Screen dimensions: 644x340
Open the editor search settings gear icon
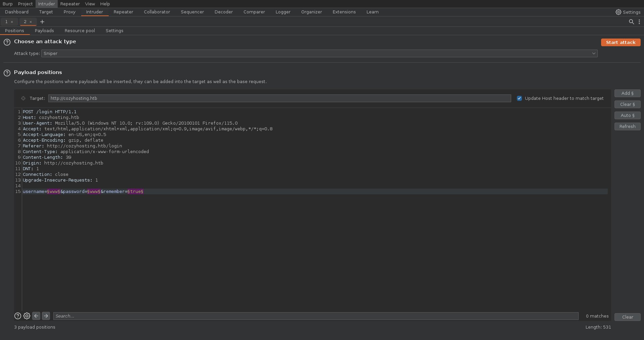[27, 316]
